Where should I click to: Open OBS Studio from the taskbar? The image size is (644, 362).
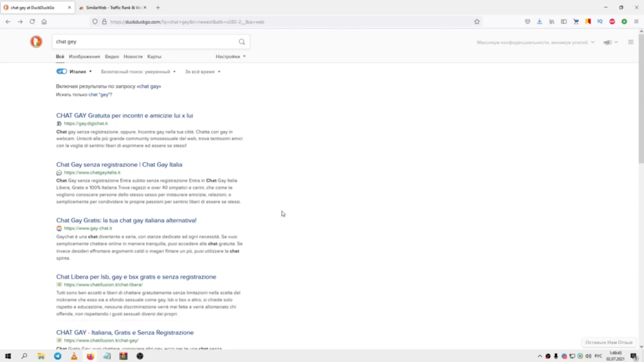pos(140,356)
